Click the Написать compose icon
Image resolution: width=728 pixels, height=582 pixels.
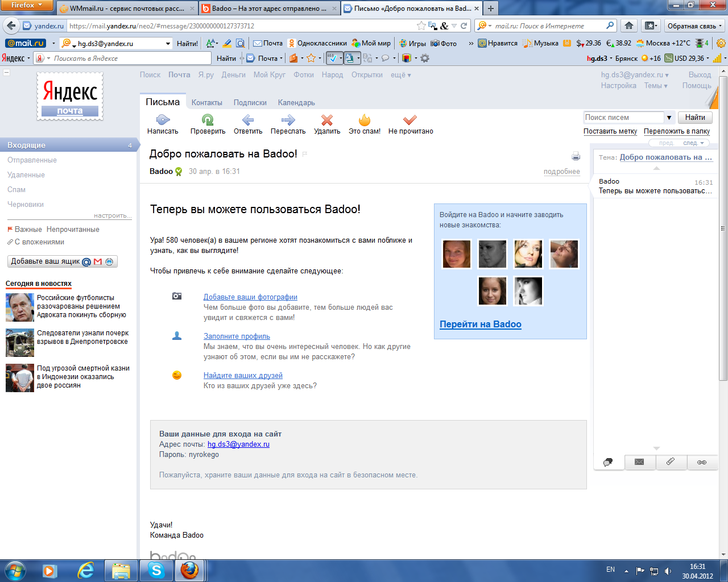click(163, 119)
